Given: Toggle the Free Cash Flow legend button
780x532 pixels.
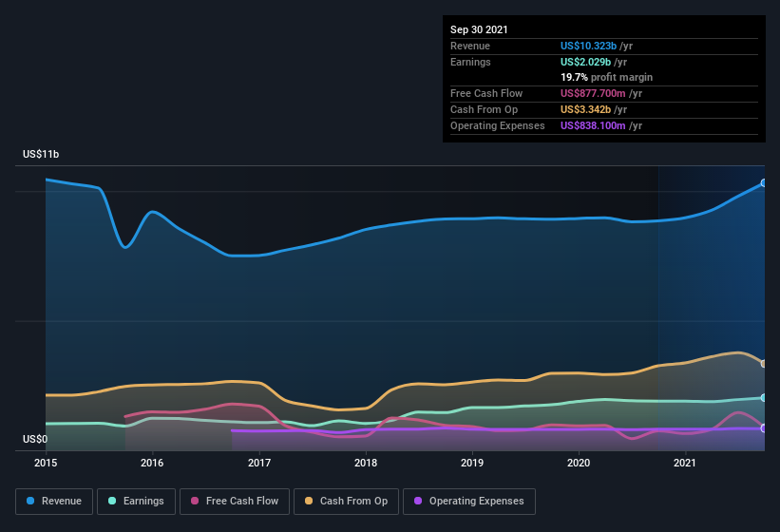Looking at the screenshot, I should pyautogui.click(x=235, y=502).
